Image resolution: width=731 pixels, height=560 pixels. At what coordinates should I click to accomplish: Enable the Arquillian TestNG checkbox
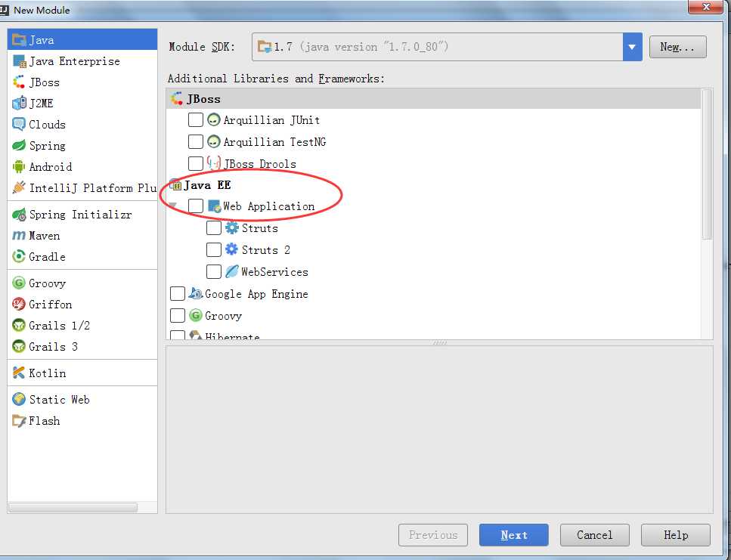coord(196,141)
